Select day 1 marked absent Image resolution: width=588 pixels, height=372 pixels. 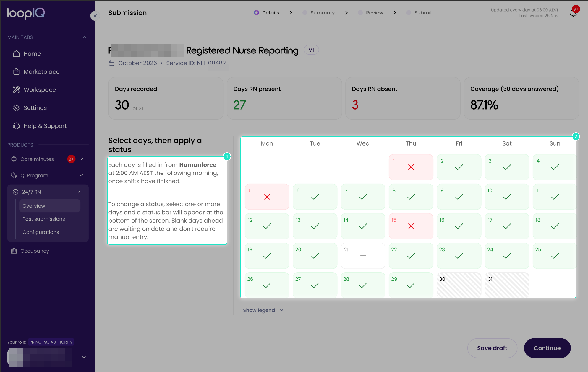411,167
